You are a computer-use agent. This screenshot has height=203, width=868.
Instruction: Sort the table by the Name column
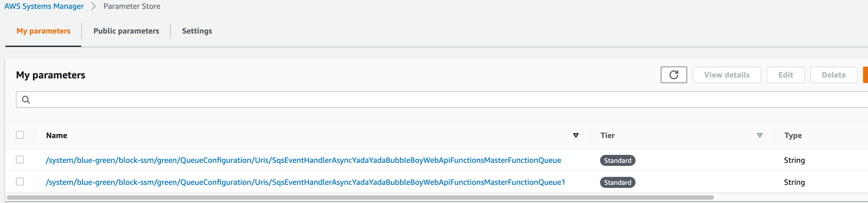56,135
